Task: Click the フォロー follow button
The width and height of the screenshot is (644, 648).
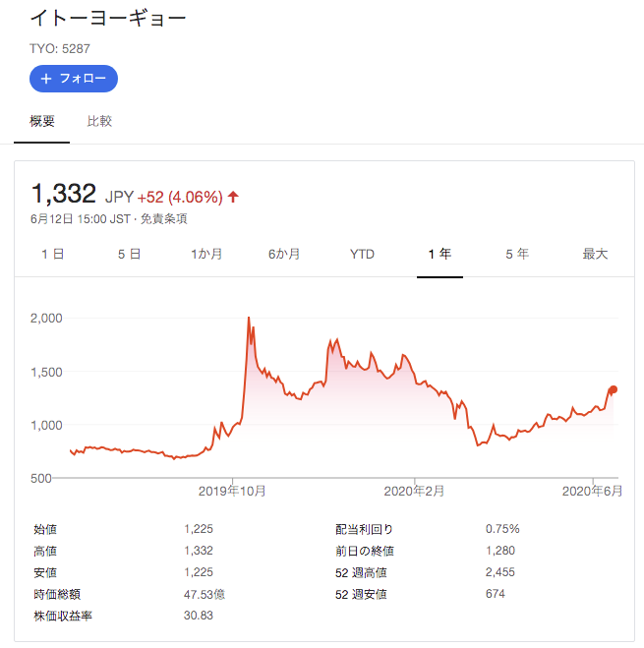Action: pos(74,79)
